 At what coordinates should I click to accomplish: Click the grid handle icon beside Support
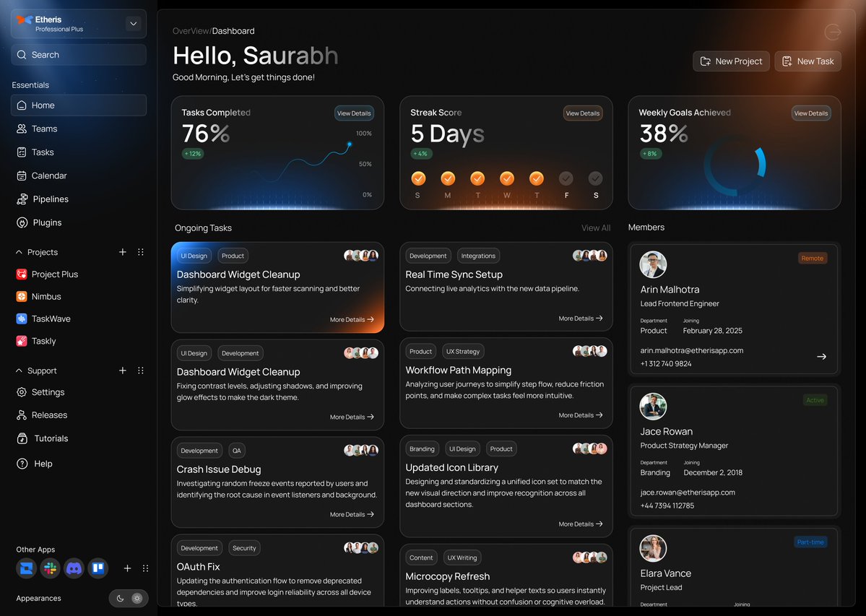tap(141, 370)
